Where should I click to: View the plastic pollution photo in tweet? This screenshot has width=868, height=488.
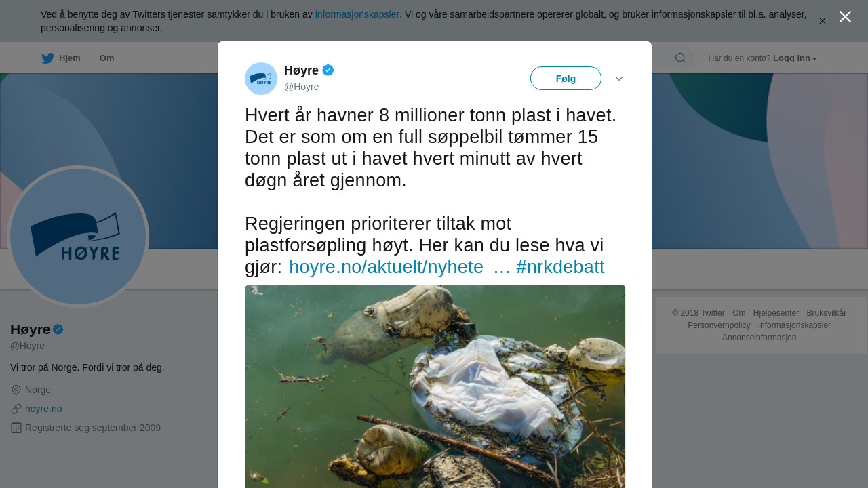pyautogui.click(x=435, y=386)
